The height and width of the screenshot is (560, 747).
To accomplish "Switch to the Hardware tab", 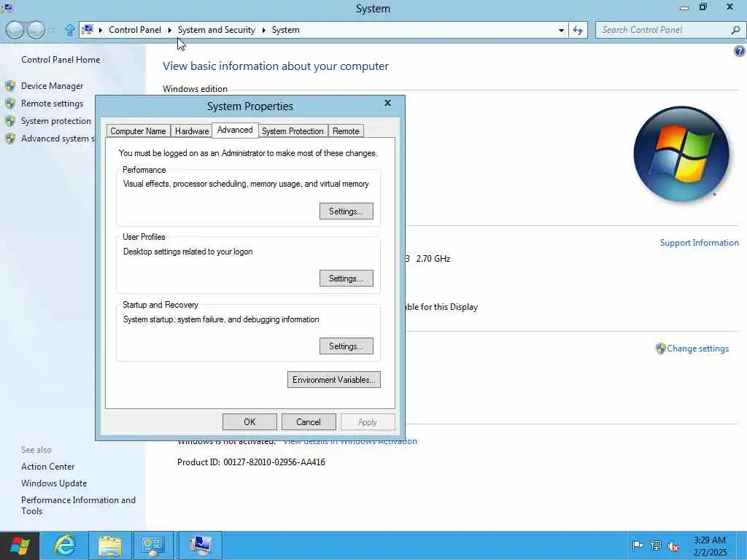I will click(192, 131).
